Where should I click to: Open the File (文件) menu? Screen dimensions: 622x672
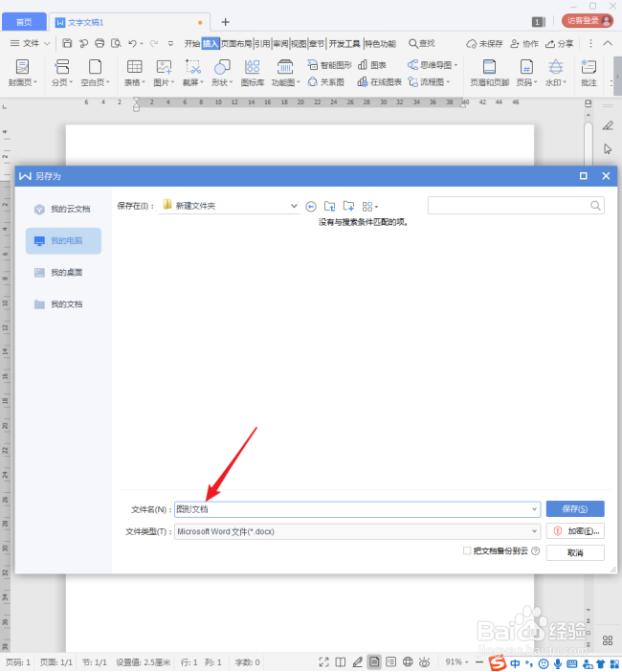pos(30,43)
